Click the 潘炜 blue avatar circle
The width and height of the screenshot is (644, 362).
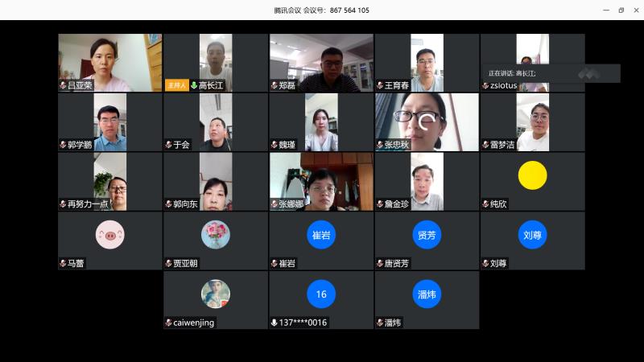pos(427,294)
